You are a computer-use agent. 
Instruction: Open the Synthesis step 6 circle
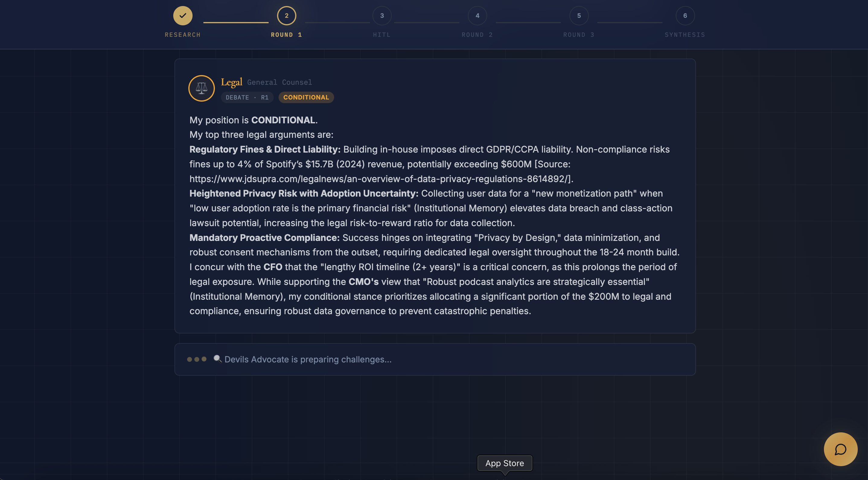(x=685, y=15)
